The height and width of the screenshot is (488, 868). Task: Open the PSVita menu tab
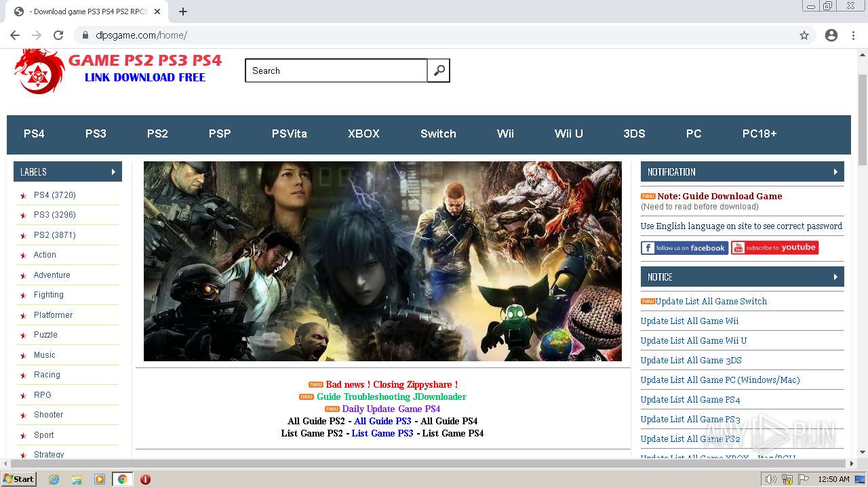(290, 134)
